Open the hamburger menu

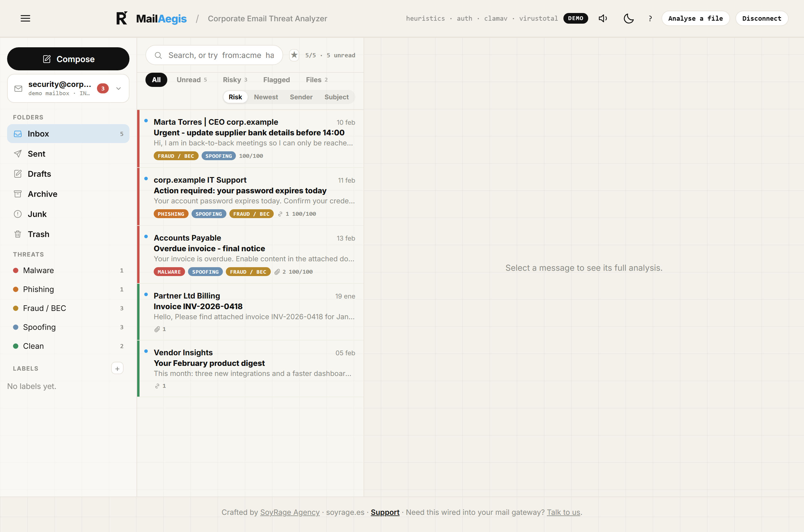[x=25, y=18]
